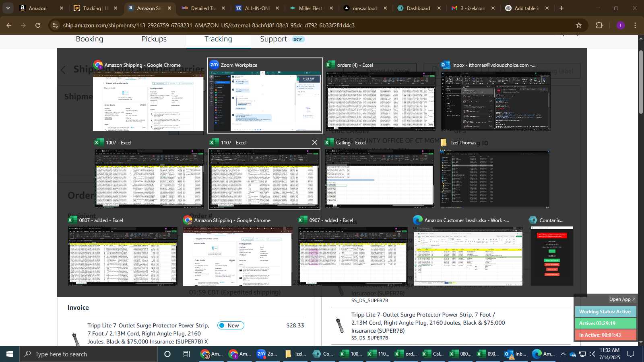Show hidden system tray icons
The width and height of the screenshot is (644, 362).
[563, 354]
